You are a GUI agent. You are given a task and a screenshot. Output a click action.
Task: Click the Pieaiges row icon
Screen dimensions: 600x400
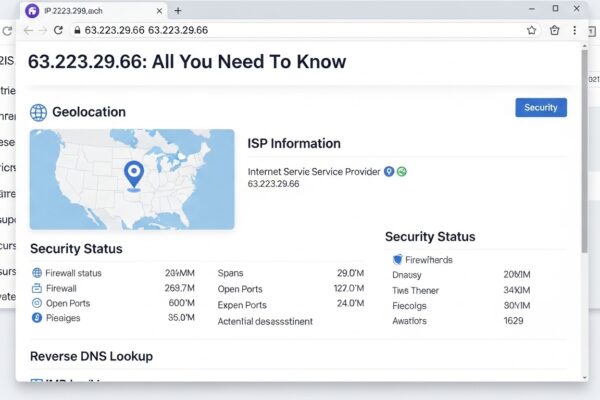point(38,318)
